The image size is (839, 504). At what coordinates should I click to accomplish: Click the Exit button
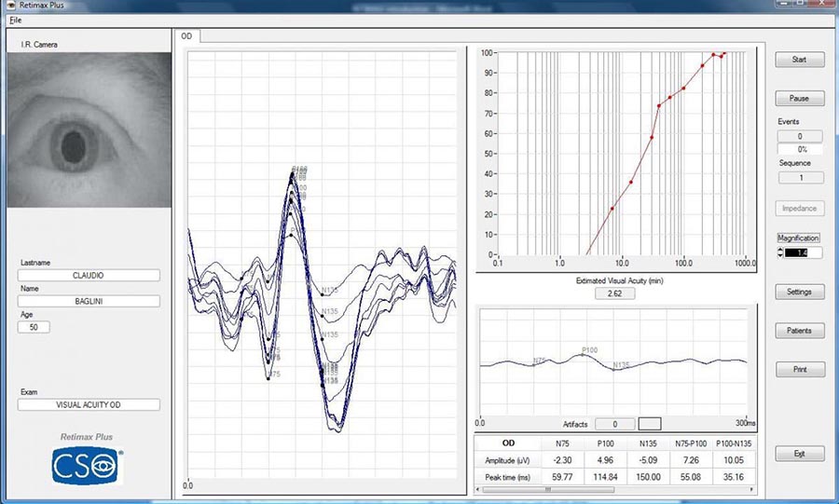[x=799, y=454]
